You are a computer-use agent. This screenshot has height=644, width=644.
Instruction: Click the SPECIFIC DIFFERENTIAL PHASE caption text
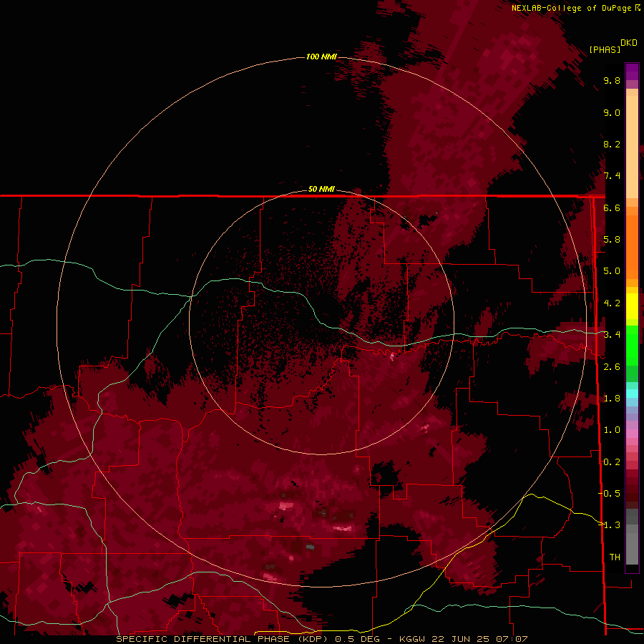tap(203, 639)
